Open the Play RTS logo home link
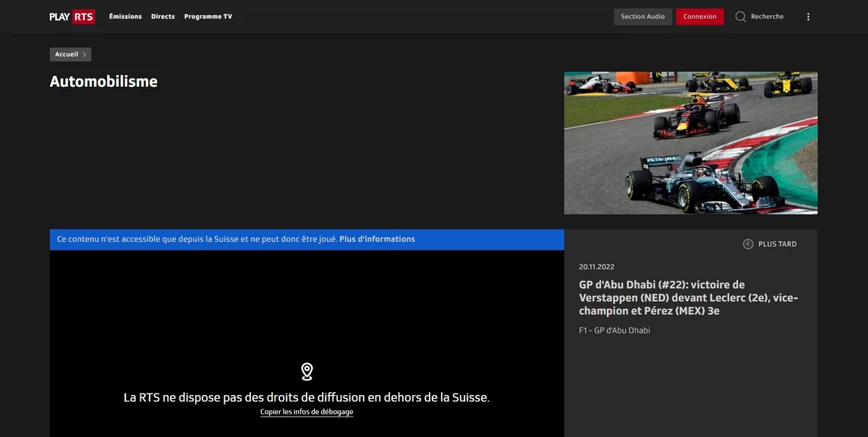The height and width of the screenshot is (437, 868). point(72,17)
